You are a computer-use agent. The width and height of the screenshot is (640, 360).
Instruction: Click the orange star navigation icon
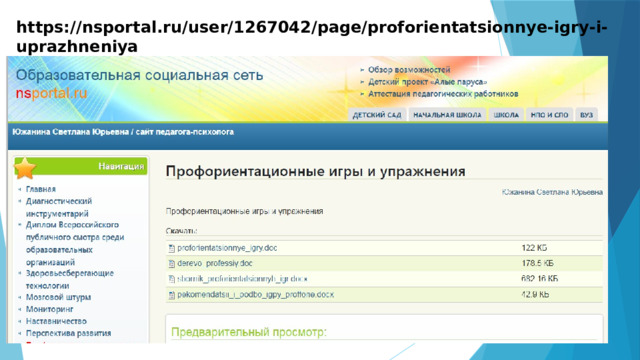pyautogui.click(x=25, y=168)
